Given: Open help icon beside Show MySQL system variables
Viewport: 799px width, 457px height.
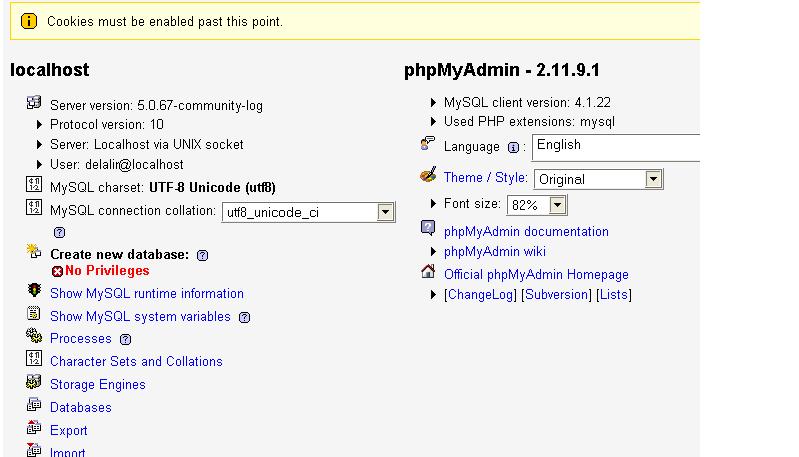Looking at the screenshot, I should (x=245, y=317).
